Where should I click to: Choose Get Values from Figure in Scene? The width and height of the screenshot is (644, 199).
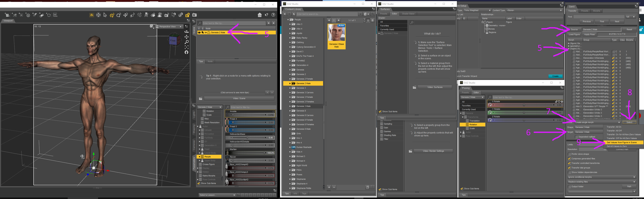point(624,142)
